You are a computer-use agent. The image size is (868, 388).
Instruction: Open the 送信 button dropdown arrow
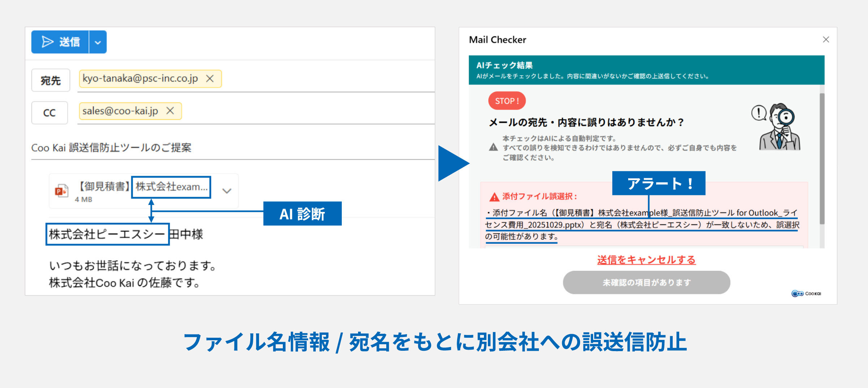97,42
